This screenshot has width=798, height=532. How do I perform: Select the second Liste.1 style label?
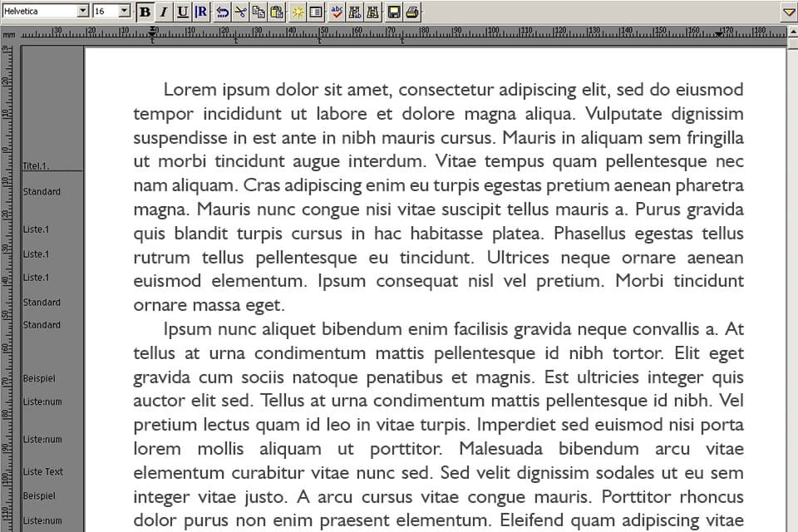pyautogui.click(x=36, y=254)
